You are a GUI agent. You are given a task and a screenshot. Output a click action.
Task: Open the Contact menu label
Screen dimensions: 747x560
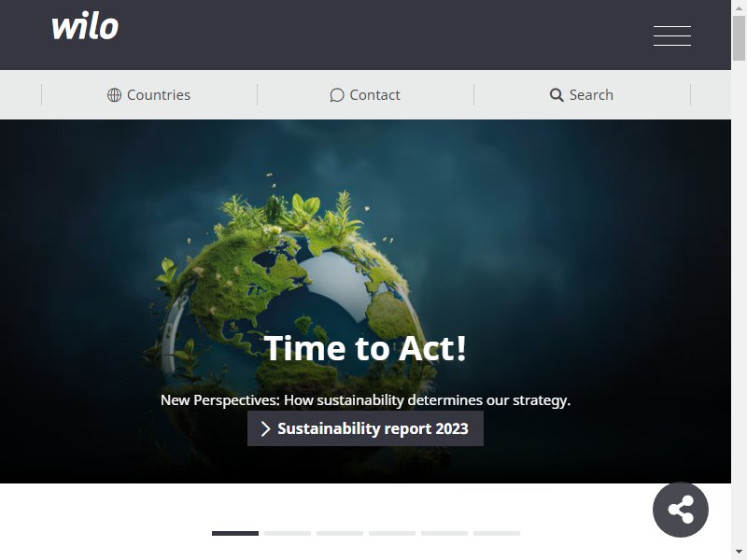tap(375, 95)
